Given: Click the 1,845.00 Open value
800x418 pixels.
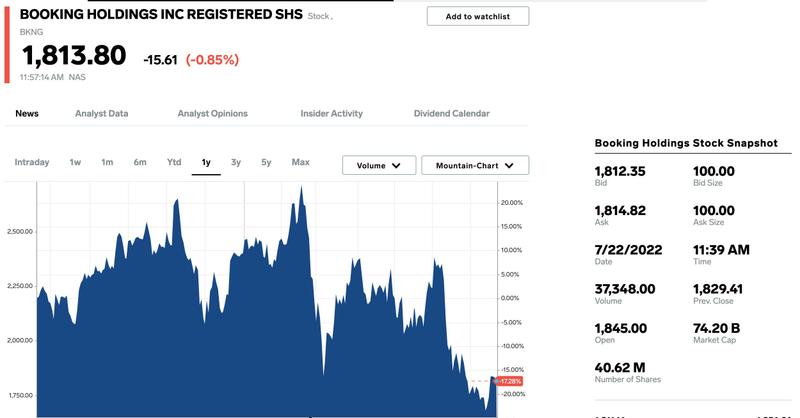Looking at the screenshot, I should tap(621, 328).
